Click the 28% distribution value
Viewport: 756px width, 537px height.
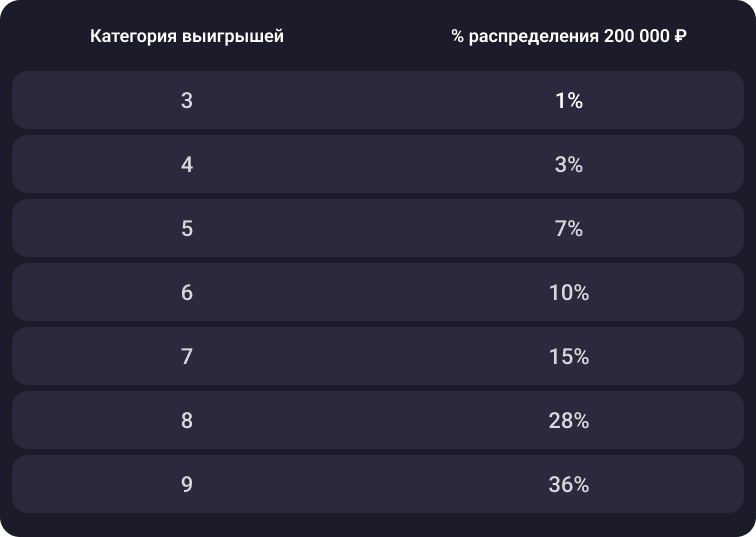(568, 421)
